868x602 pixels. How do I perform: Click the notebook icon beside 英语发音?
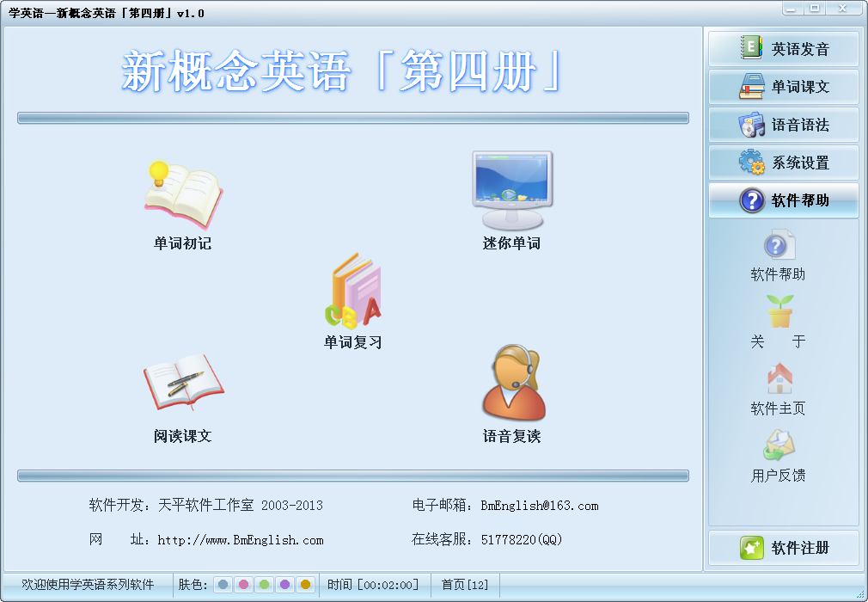(x=751, y=48)
